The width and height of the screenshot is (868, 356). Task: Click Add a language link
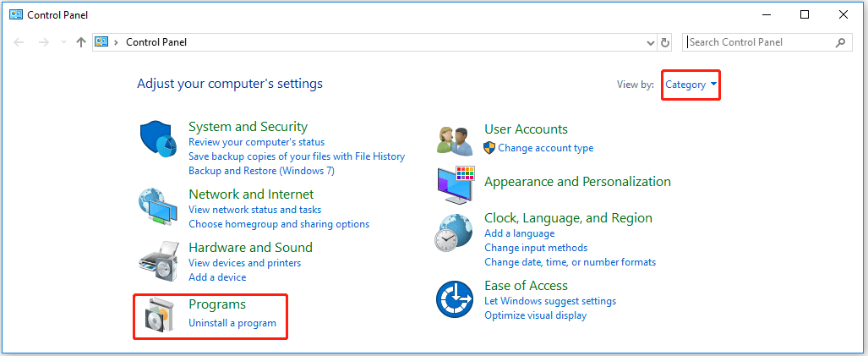(x=519, y=233)
